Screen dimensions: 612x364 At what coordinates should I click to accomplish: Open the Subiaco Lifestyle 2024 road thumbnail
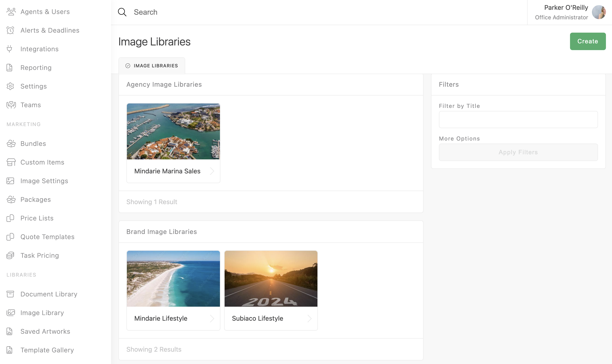(x=271, y=279)
